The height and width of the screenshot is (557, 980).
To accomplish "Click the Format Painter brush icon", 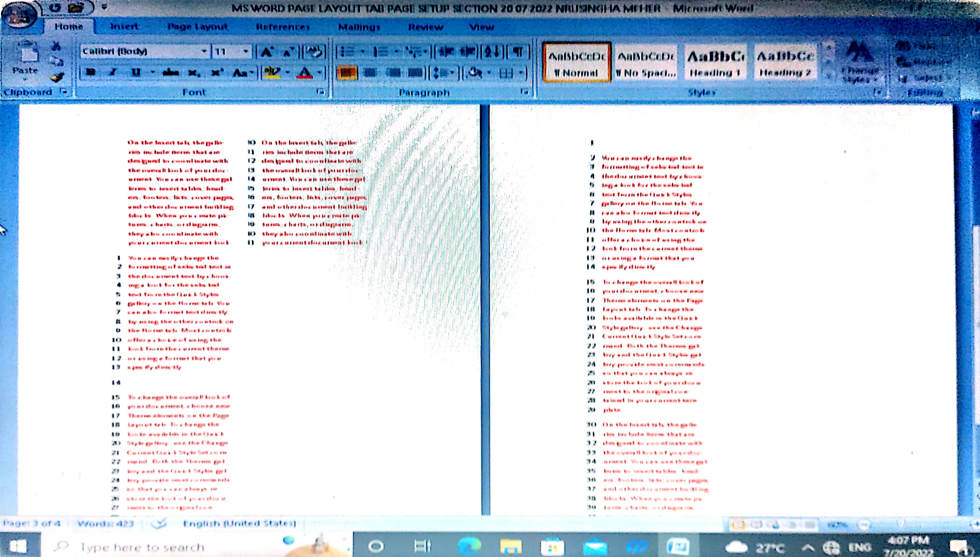I will tap(58, 78).
